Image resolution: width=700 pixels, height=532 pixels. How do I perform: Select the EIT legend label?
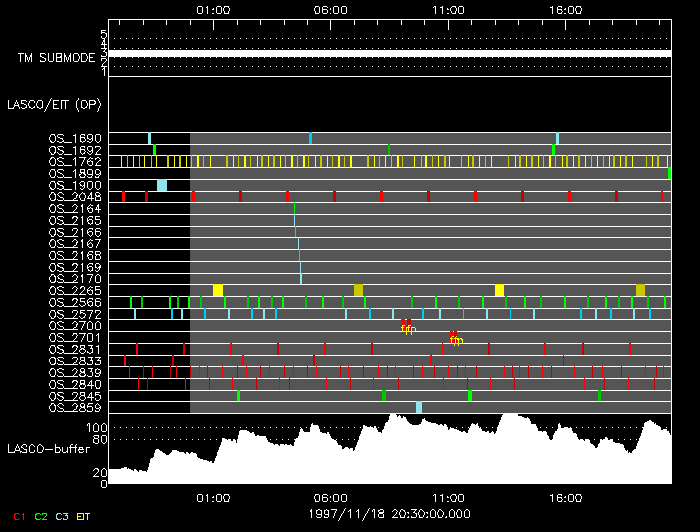[x=85, y=516]
